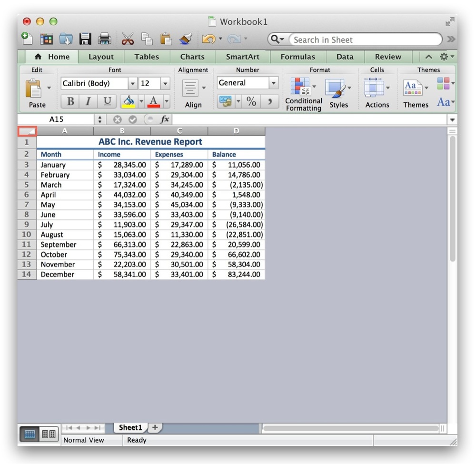The width and height of the screenshot is (476, 464).
Task: Click the Select All corner button
Action: point(27,131)
